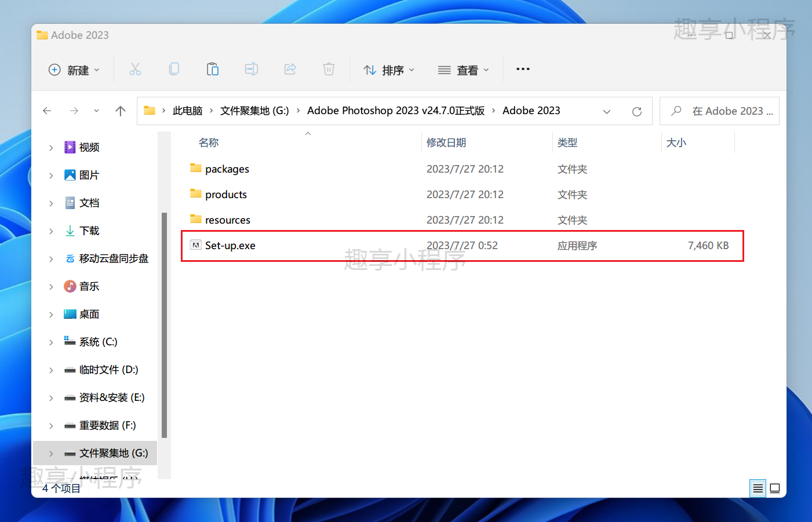The image size is (812, 522).
Task: Go forward with the right arrow
Action: (74, 111)
